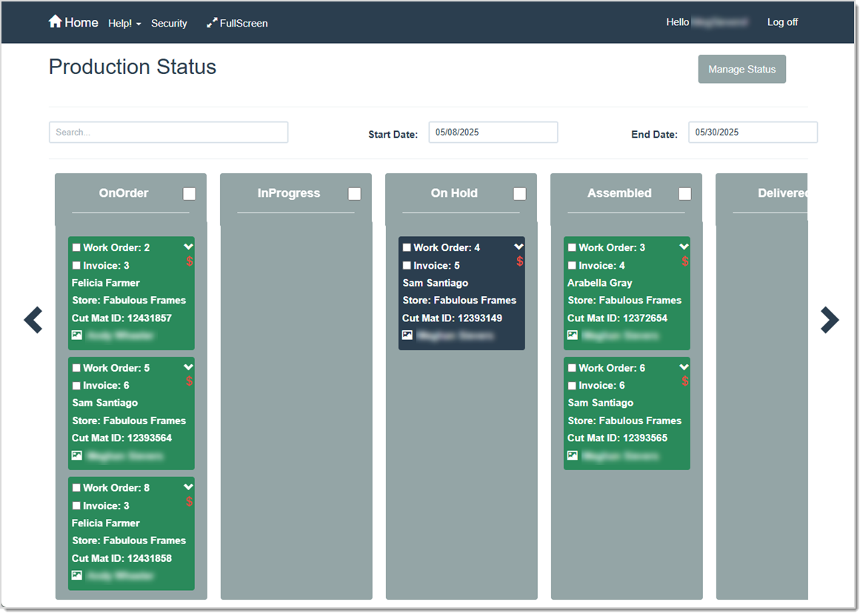Click the right arrow to view more status columns
863x616 pixels.
(x=830, y=320)
